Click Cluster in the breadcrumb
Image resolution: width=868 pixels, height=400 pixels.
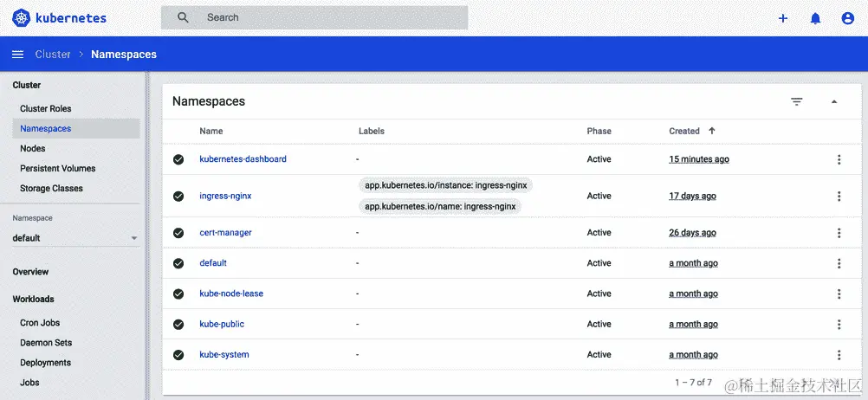tap(53, 55)
